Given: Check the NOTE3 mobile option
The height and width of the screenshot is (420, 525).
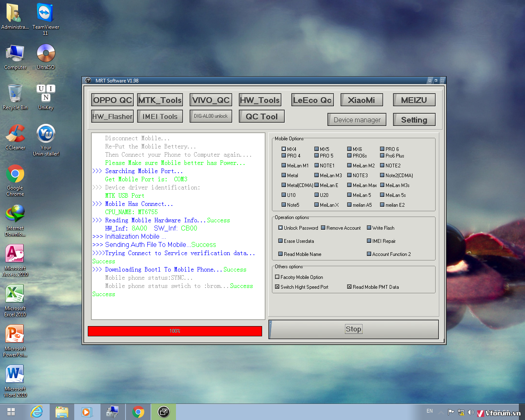Looking at the screenshot, I should click(349, 175).
